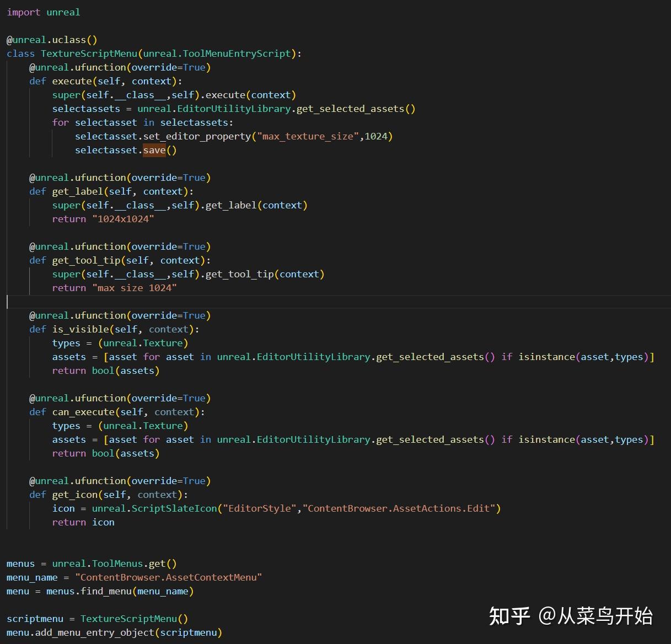Viewport: 671px width, 644px height.
Task: Select the string max_texture_size
Action: (x=307, y=136)
